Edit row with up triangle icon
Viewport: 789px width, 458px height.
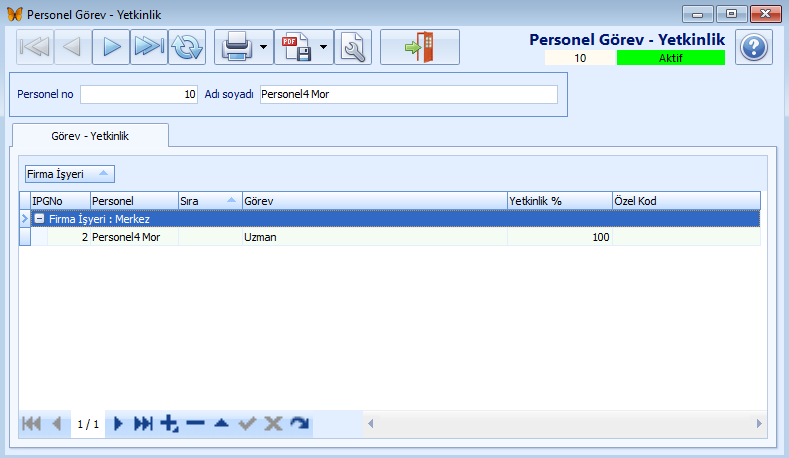click(221, 424)
